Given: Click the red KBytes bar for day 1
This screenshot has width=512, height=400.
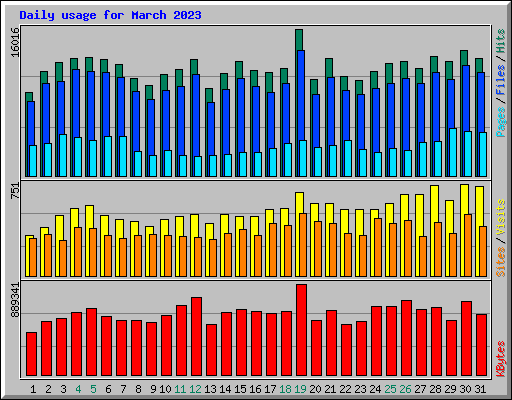Looking at the screenshot, I should pyautogui.click(x=31, y=354).
